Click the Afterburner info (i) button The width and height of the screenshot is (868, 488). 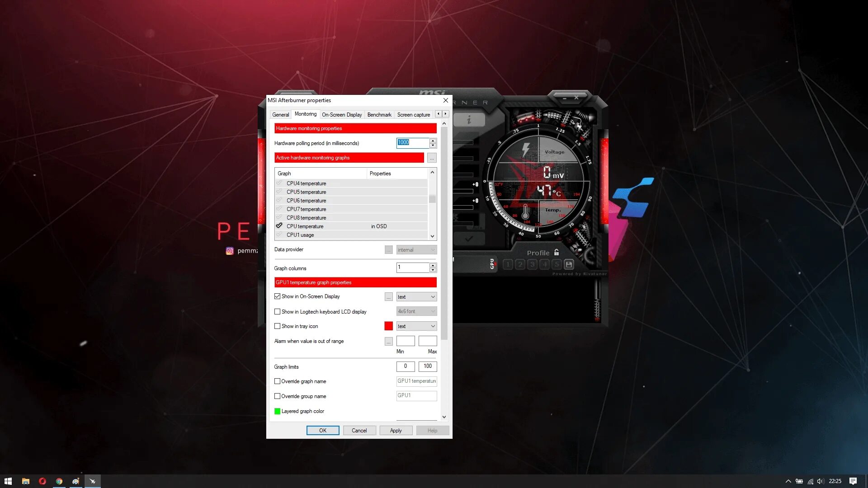(x=469, y=120)
